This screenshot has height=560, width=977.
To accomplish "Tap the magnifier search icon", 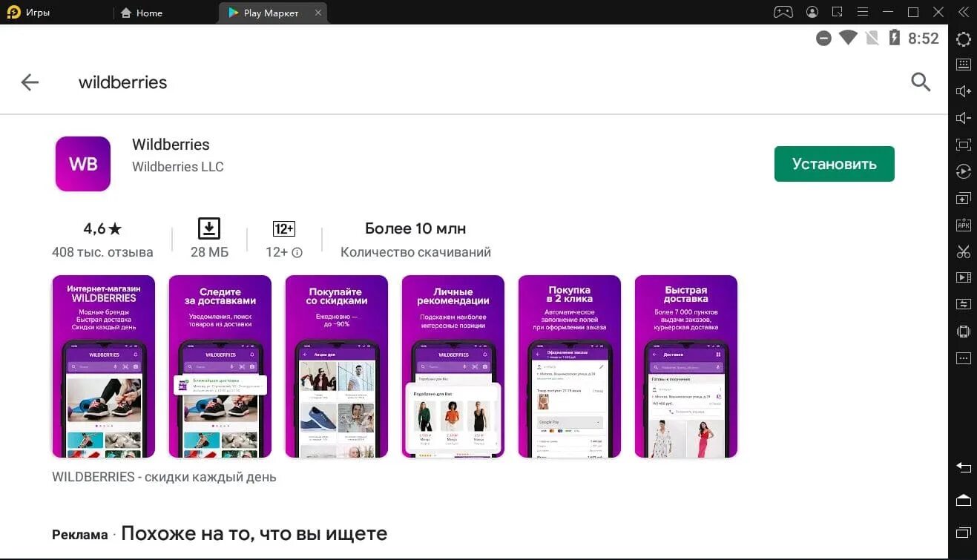I will click(x=921, y=82).
